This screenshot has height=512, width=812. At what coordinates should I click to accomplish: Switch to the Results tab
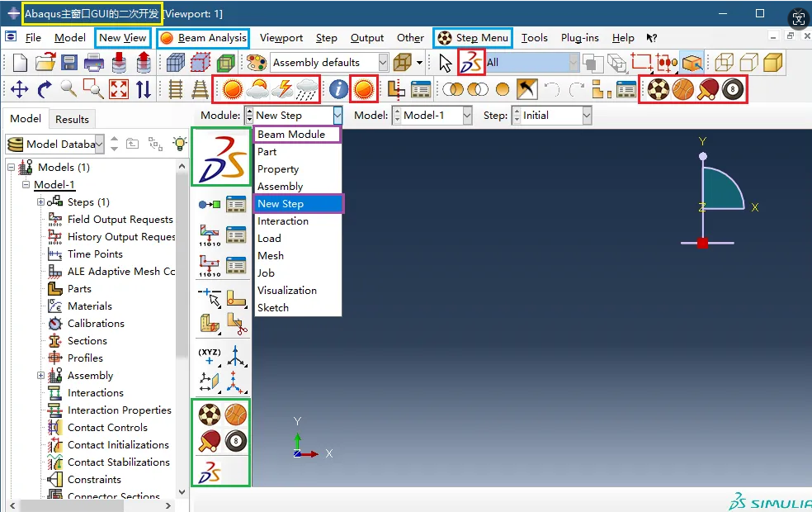(72, 119)
